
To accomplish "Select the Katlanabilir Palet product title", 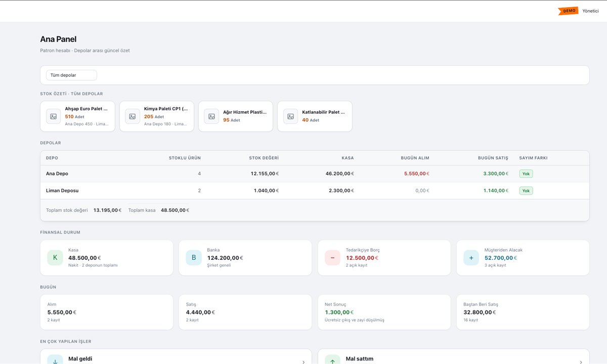I will [324, 112].
